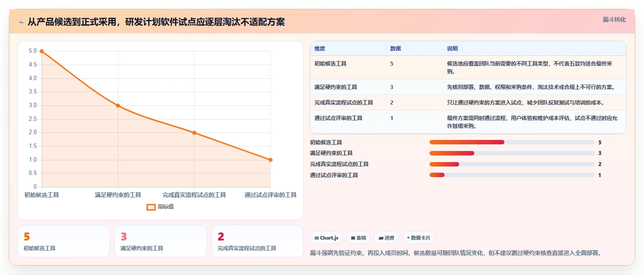Click the lightning icon beside the title
The width and height of the screenshot is (644, 275).
click(x=21, y=22)
